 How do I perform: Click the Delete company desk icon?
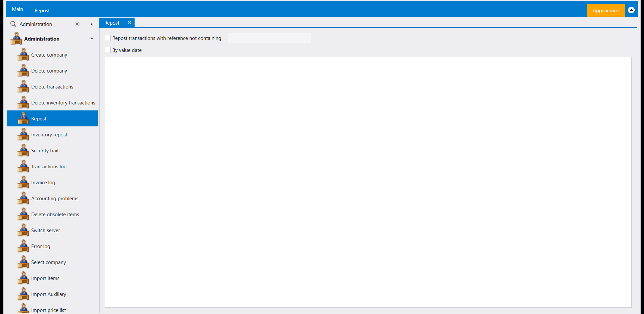coord(23,71)
